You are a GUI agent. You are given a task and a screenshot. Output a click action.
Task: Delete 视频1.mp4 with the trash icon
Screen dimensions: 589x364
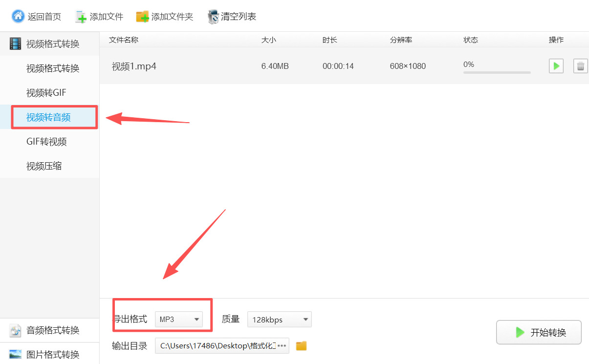coord(580,66)
